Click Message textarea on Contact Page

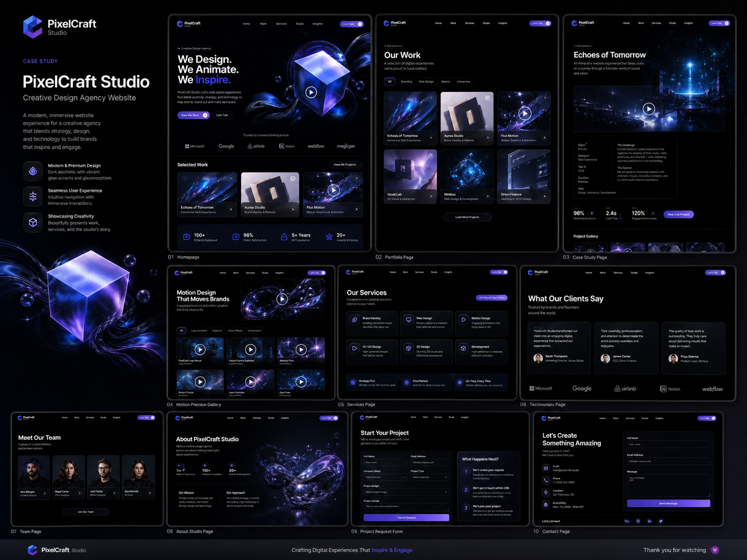coord(668,485)
